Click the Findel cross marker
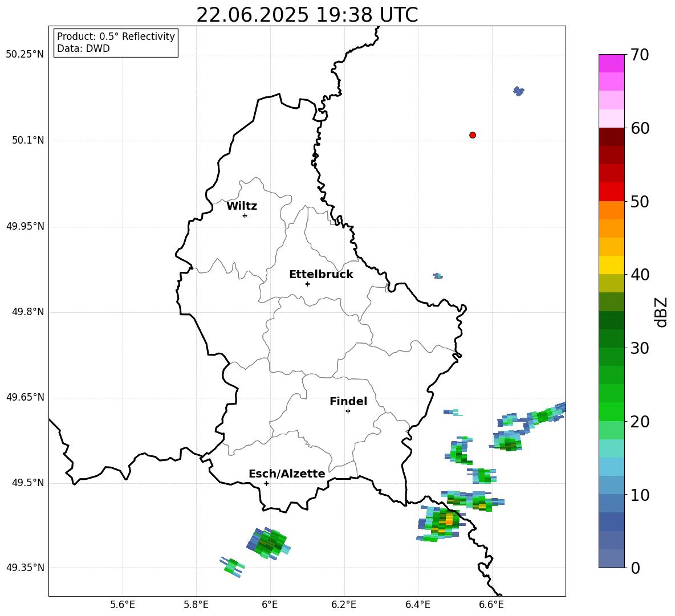 (x=348, y=411)
